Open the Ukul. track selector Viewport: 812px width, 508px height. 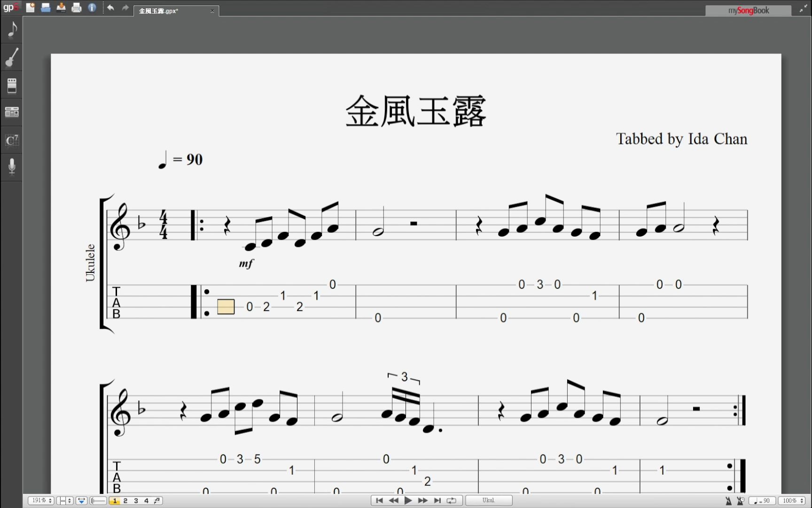coord(489,500)
